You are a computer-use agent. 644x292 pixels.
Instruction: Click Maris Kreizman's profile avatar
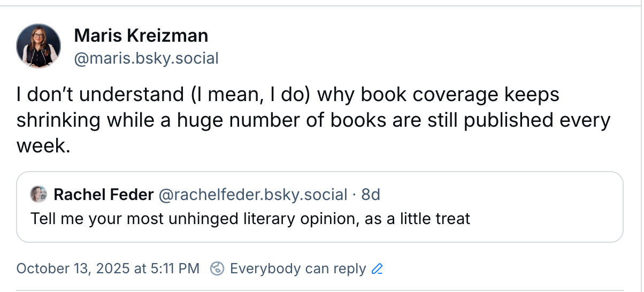pyautogui.click(x=39, y=46)
